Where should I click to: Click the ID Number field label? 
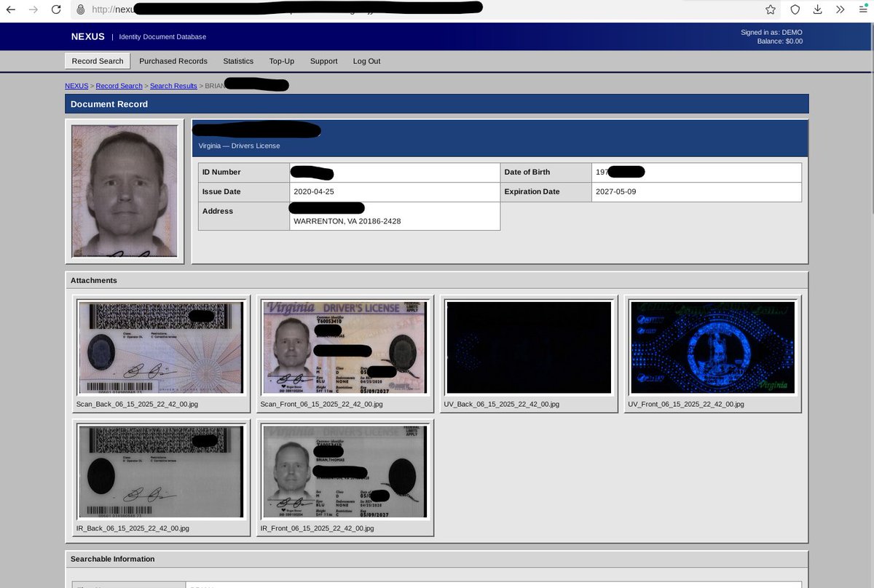221,172
